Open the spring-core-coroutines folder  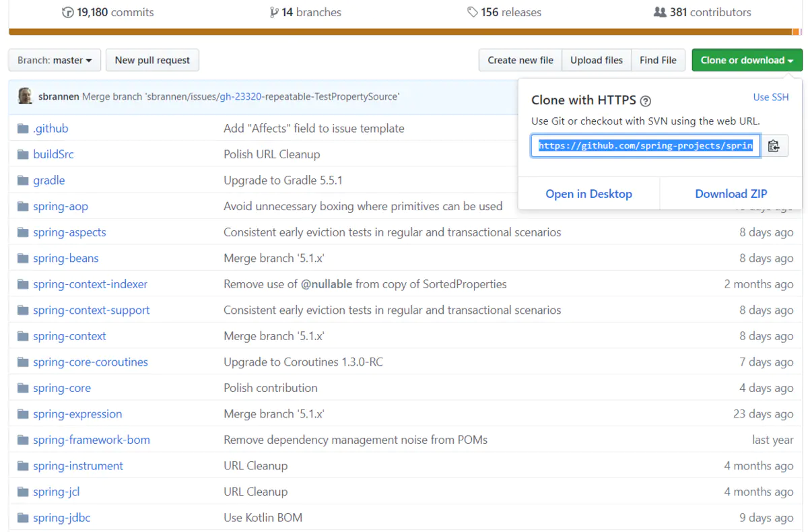pyautogui.click(x=90, y=362)
